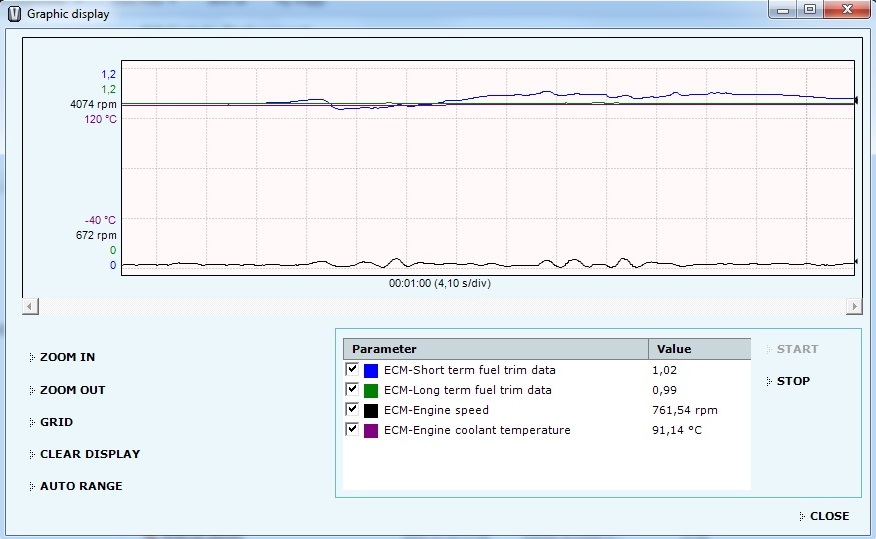Toggle the GRID display option
Screen dimensions: 876x539
coord(56,422)
